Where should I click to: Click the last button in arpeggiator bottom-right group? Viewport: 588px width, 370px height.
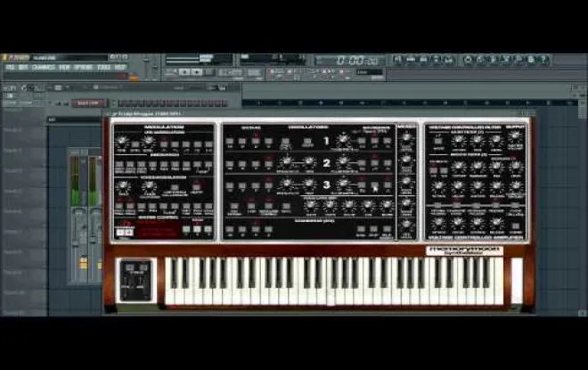[387, 229]
